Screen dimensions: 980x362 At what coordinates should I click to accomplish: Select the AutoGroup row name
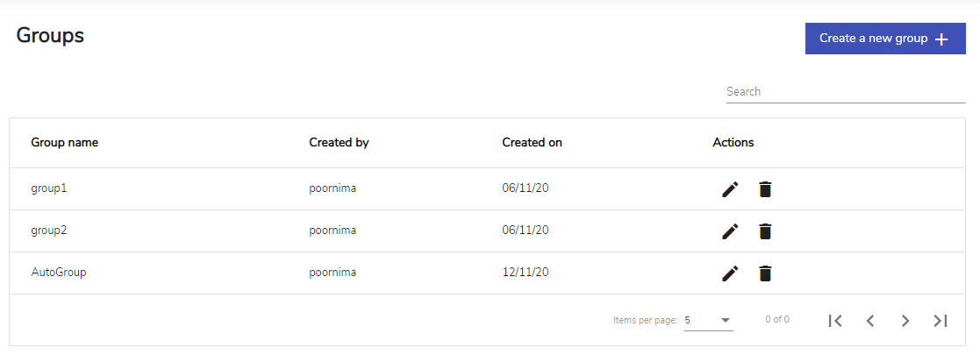59,273
